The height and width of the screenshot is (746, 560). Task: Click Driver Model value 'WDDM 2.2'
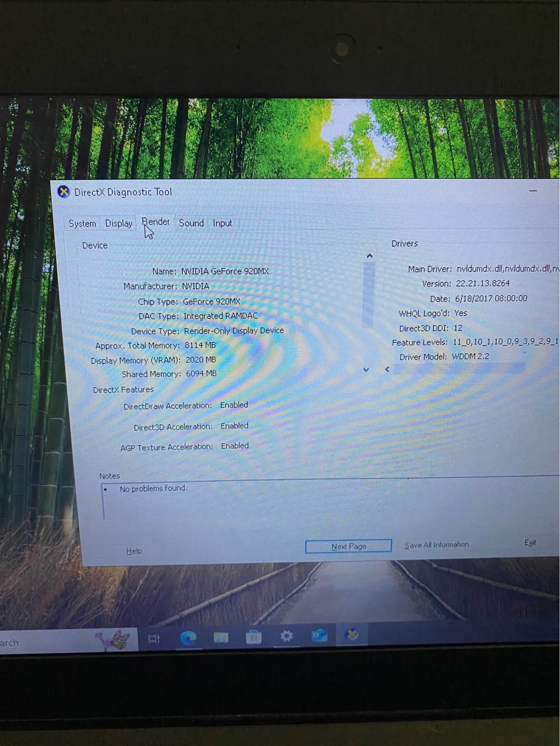click(471, 356)
